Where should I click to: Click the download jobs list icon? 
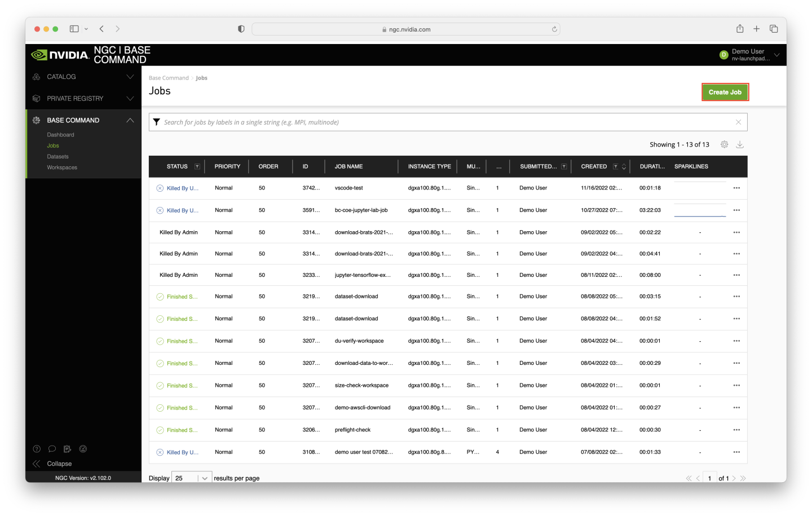click(740, 145)
